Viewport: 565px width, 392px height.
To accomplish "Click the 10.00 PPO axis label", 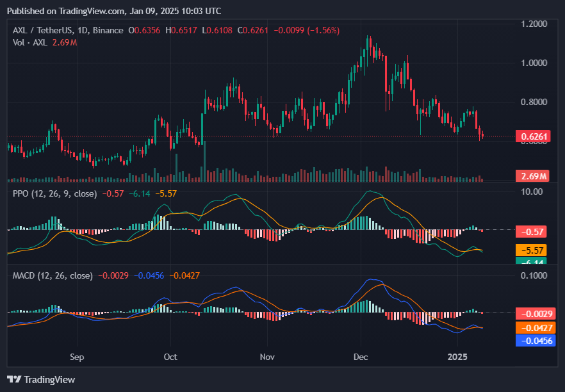I will point(532,192).
